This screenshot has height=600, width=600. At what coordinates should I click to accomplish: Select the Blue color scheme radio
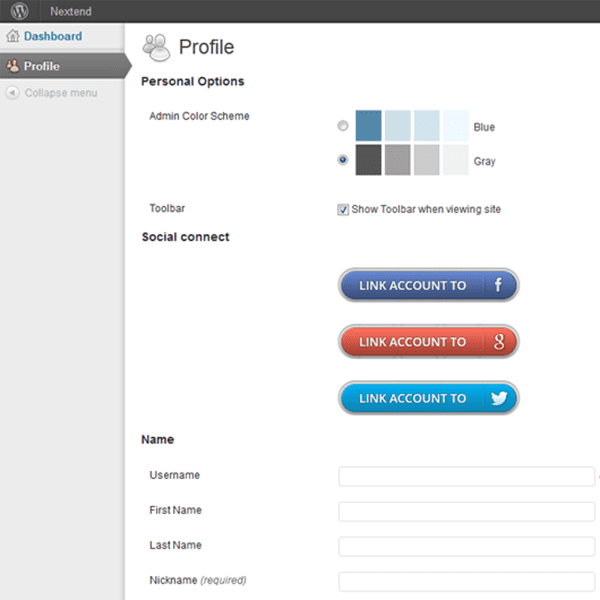point(343,126)
